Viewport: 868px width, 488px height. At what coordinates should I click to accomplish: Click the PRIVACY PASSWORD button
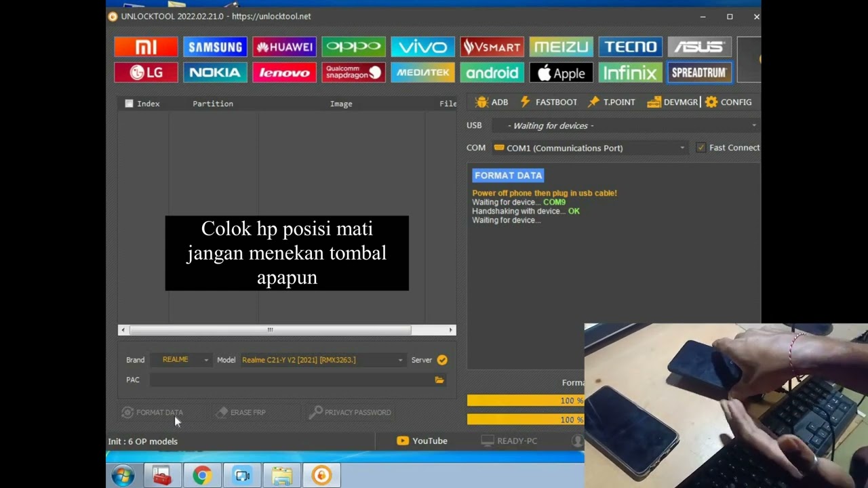tap(350, 412)
